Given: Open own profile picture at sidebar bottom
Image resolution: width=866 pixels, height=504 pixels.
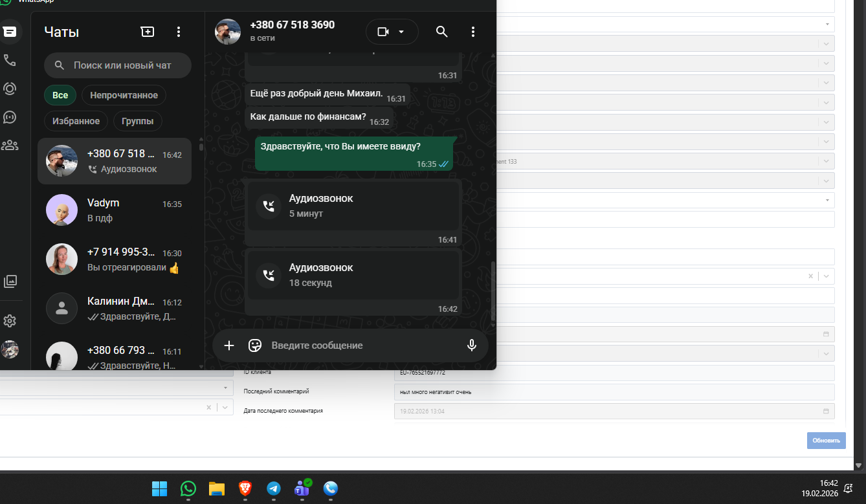Looking at the screenshot, I should [x=10, y=349].
